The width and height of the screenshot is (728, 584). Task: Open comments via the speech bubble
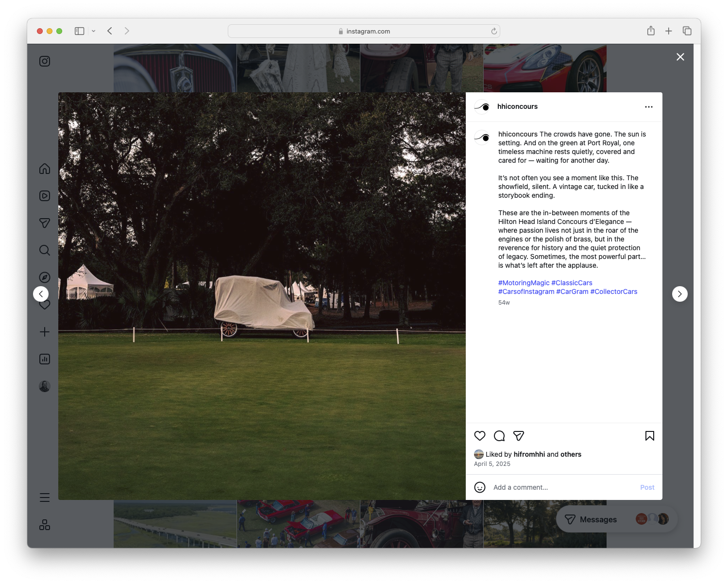pyautogui.click(x=499, y=436)
